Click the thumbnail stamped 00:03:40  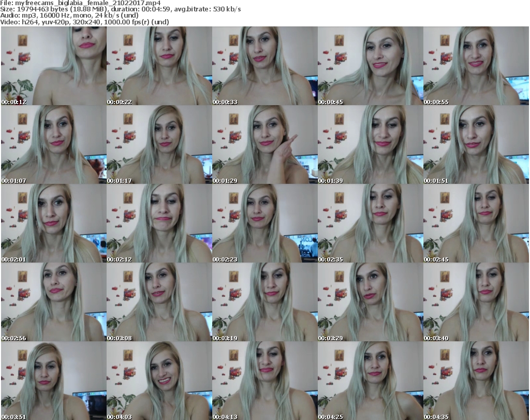(x=476, y=302)
